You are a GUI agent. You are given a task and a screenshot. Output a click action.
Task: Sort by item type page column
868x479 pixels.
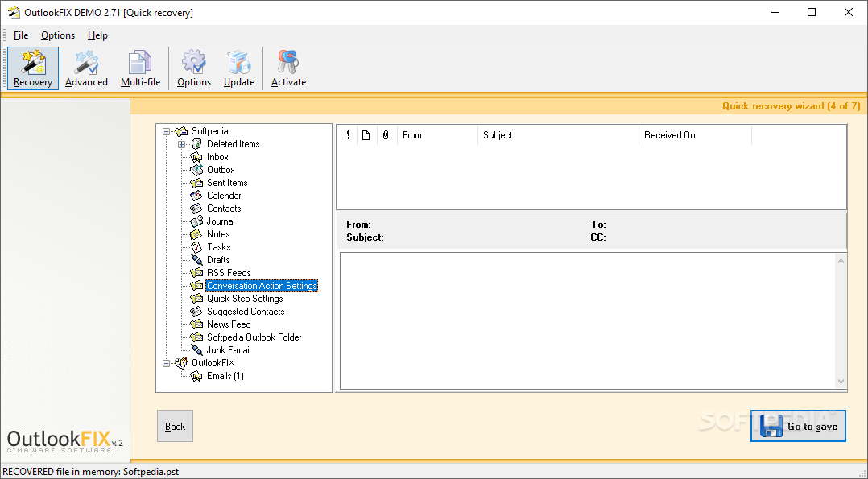tap(366, 135)
